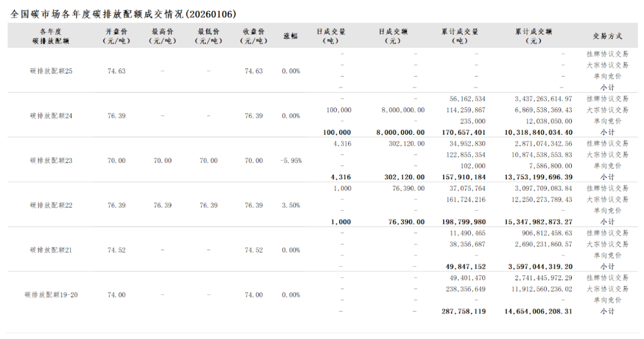This screenshot has width=644, height=339.
Task: Click the -5.95% change value
Action: [x=291, y=160]
